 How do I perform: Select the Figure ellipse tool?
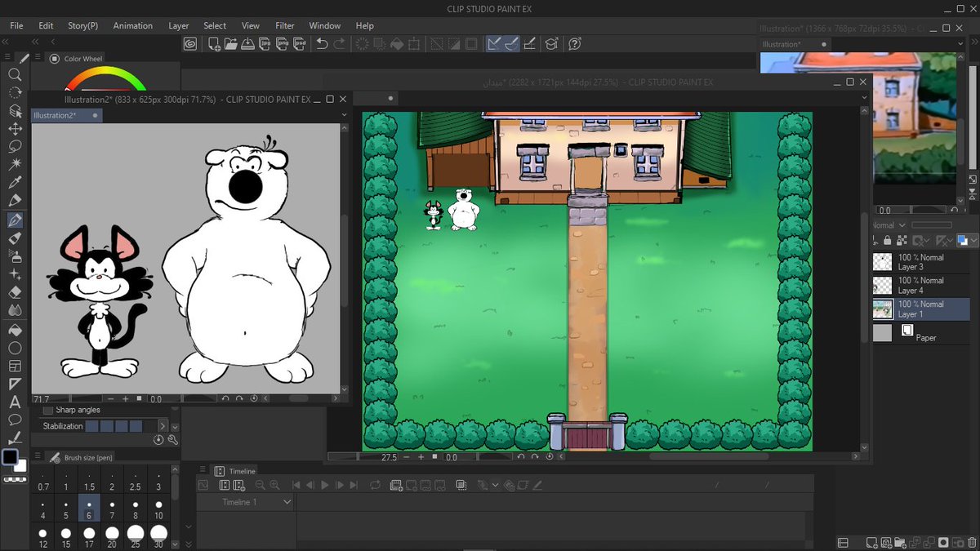pyautogui.click(x=15, y=349)
